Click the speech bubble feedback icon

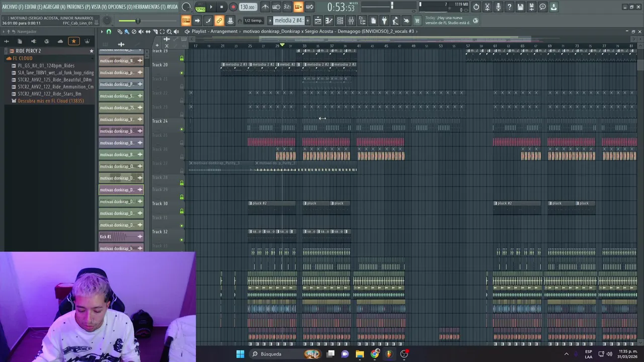point(543,7)
